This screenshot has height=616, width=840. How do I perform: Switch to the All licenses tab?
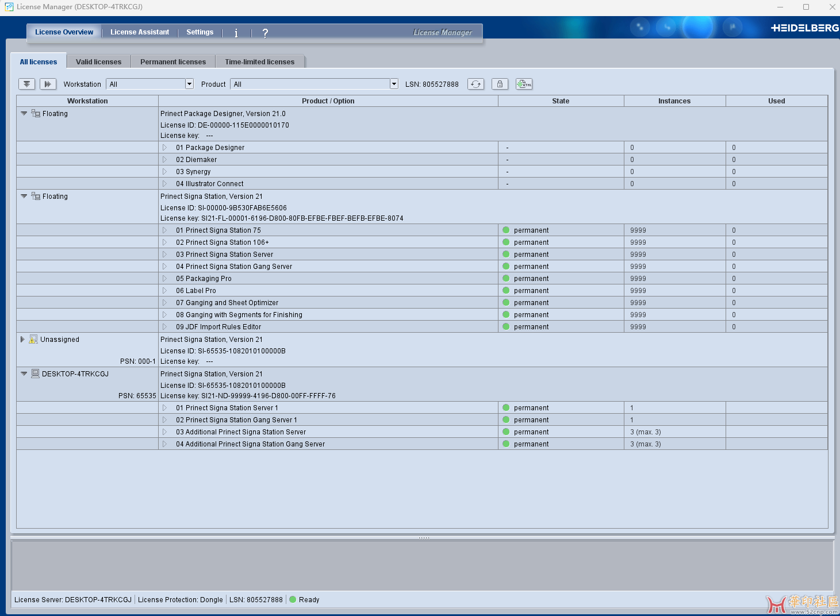coord(39,61)
